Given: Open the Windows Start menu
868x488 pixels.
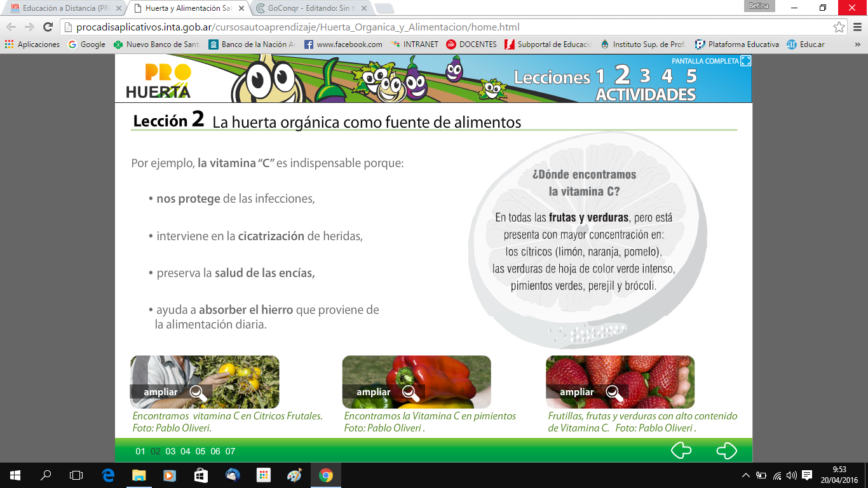Looking at the screenshot, I should [x=15, y=475].
